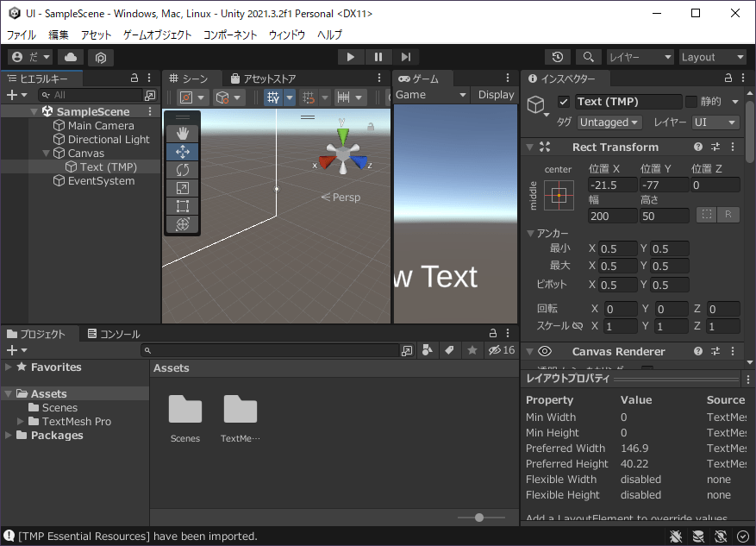Click the Pause button

click(378, 58)
